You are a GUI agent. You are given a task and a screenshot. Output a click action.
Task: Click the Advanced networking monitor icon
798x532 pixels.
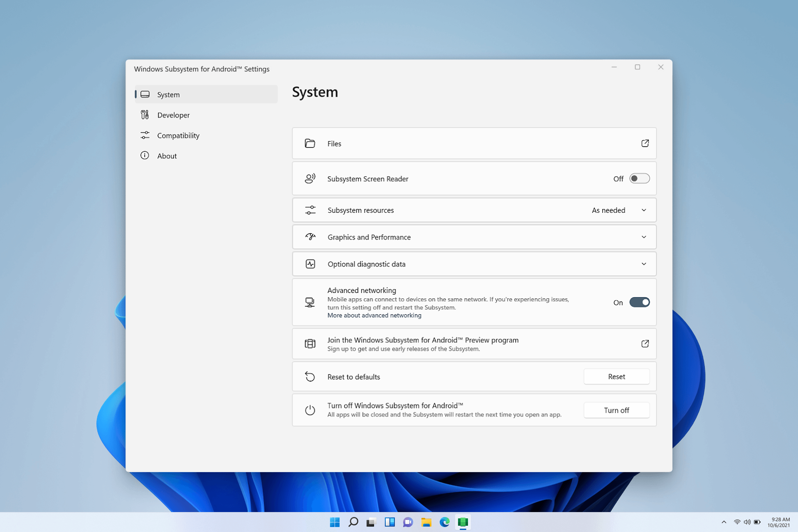[310, 302]
